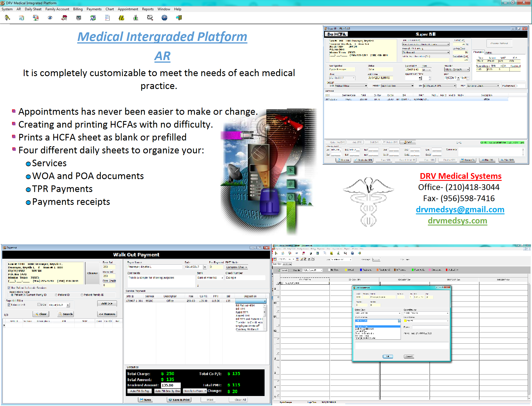532x406 pixels.
Task: Click the Search button in Payment window
Action: click(66, 314)
